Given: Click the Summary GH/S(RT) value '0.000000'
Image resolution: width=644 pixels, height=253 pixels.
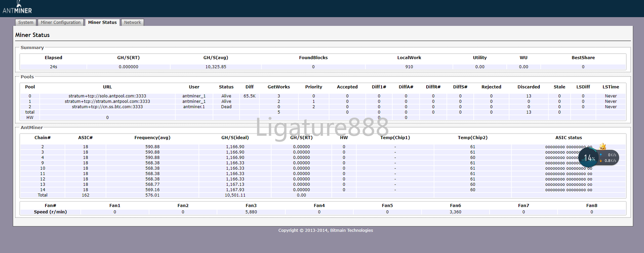Looking at the screenshot, I should [x=128, y=67].
